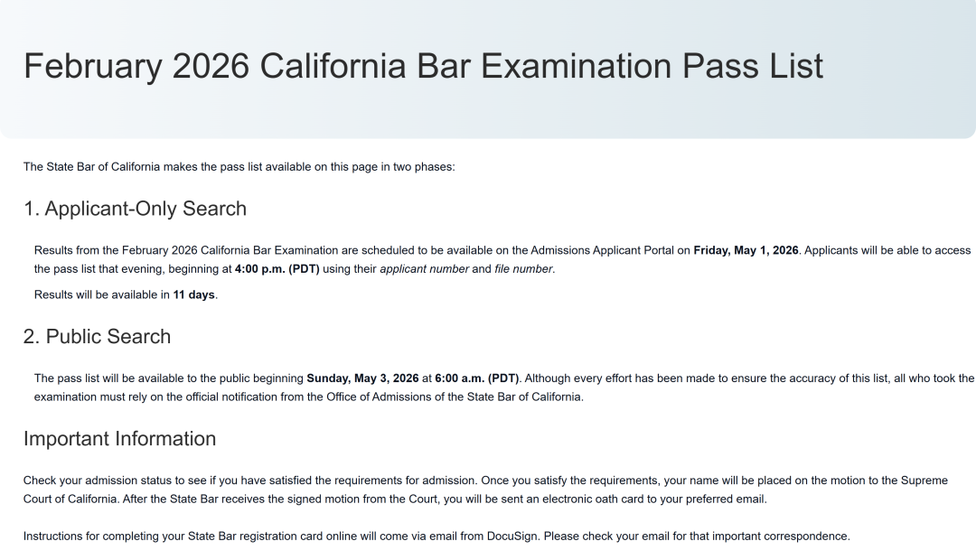
Task: Click the February 2026 Pass List page title
Action: click(x=423, y=66)
